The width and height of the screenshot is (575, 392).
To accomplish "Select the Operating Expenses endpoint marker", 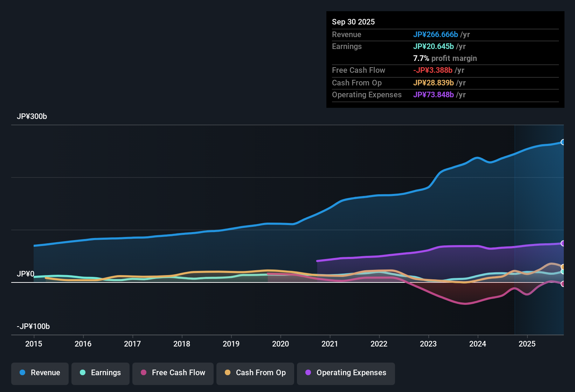I will pyautogui.click(x=563, y=243).
